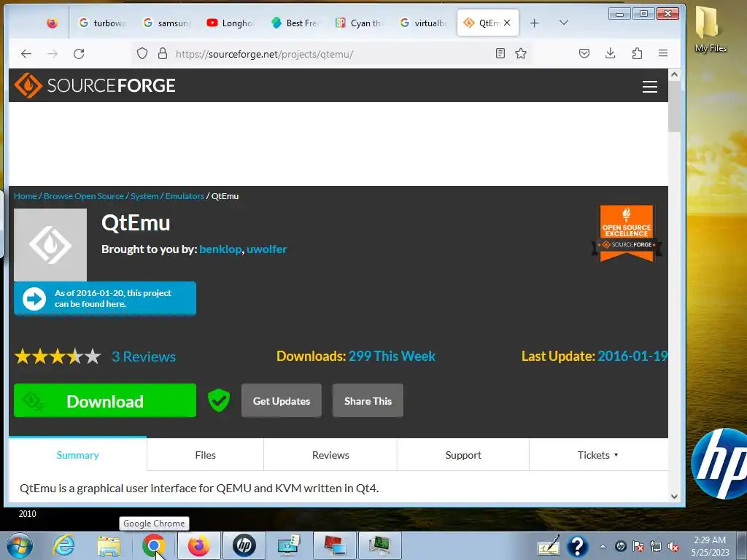Screen dimensions: 747x560
Task: Switch to the turbowa Google tab
Action: click(102, 23)
